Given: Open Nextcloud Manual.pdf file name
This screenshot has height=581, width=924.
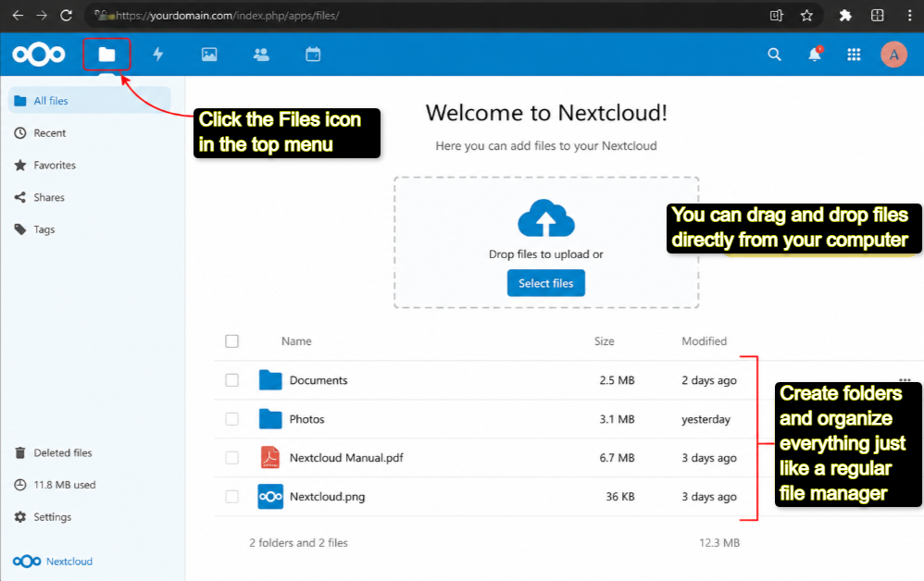Looking at the screenshot, I should tap(346, 458).
